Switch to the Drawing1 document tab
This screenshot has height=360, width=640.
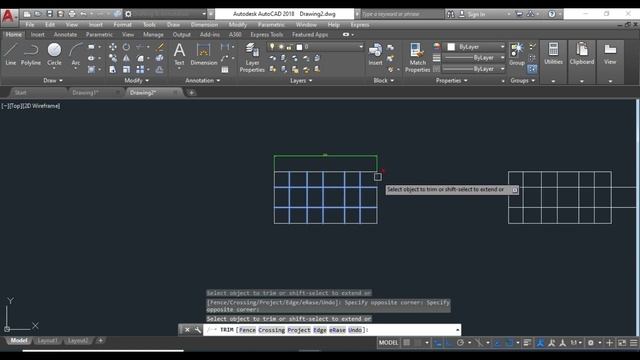(85, 93)
